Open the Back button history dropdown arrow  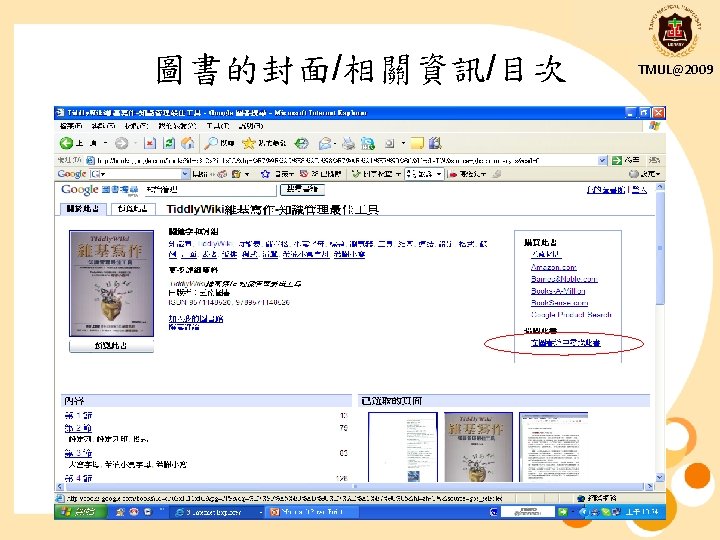106,144
